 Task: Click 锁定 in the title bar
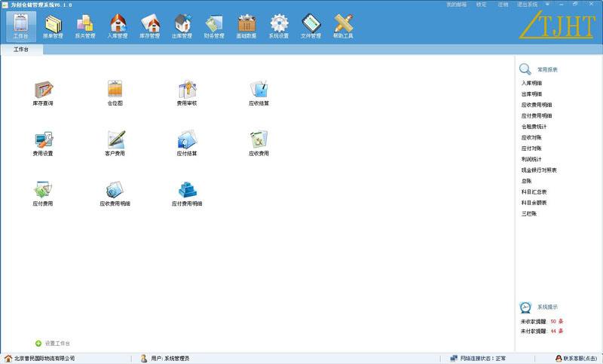coord(481,5)
